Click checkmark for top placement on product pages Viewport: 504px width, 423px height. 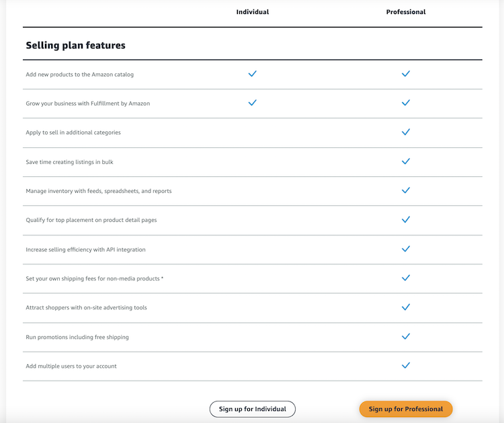(x=406, y=219)
